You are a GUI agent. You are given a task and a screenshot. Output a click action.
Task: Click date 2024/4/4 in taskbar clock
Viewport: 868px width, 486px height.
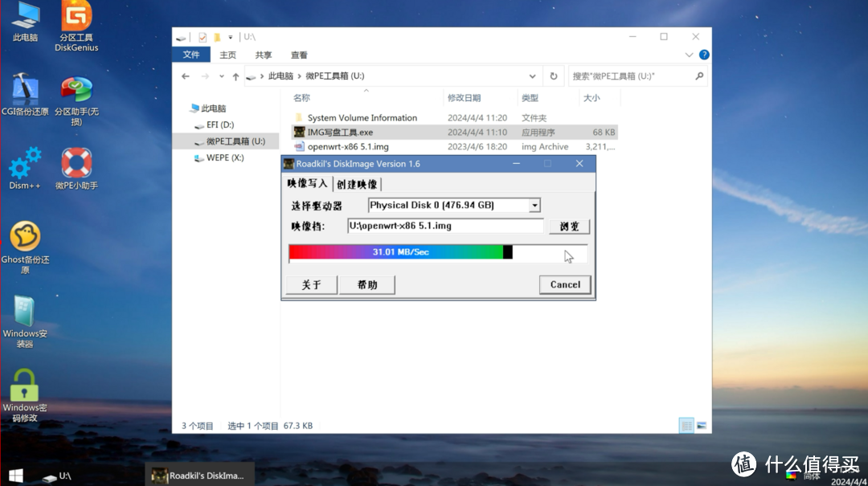849,482
